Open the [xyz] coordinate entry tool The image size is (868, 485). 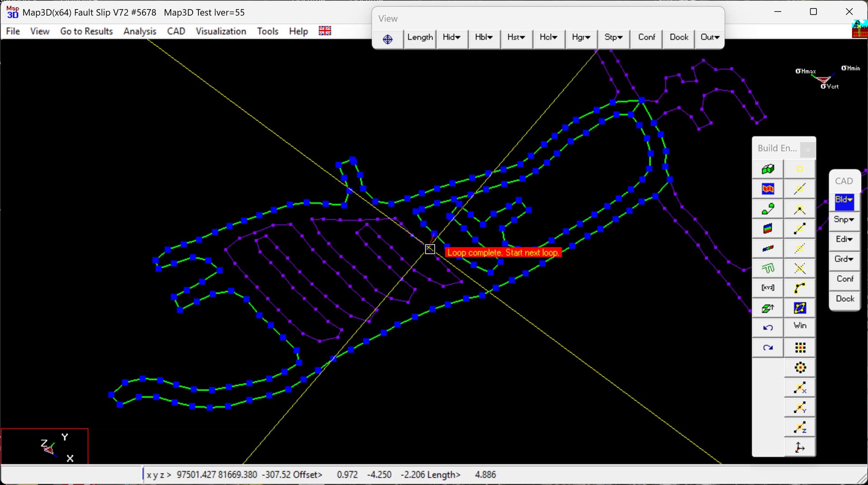point(768,288)
